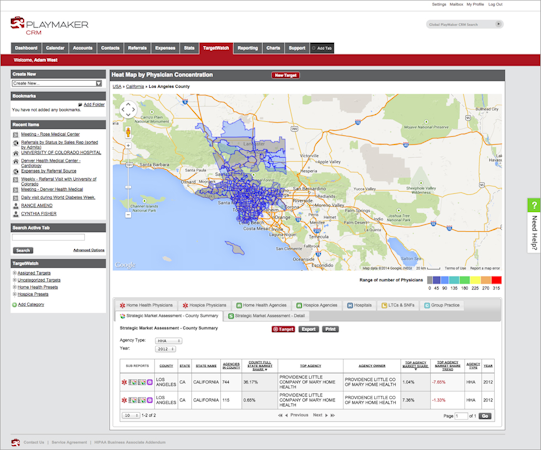This screenshot has width=541, height=450.
Task: Switch to the Referrals tab
Action: [x=137, y=48]
